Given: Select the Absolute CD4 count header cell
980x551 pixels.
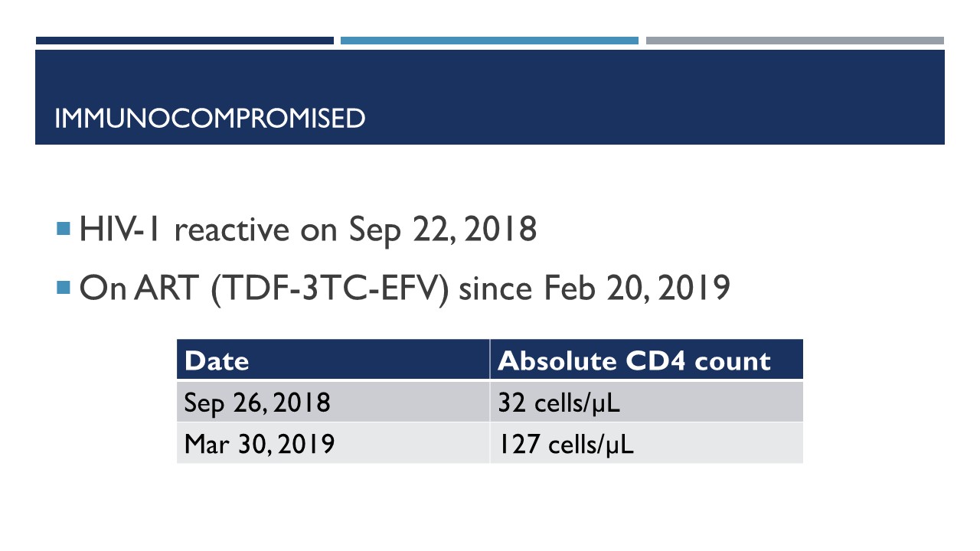Looking at the screenshot, I should pyautogui.click(x=647, y=360).
